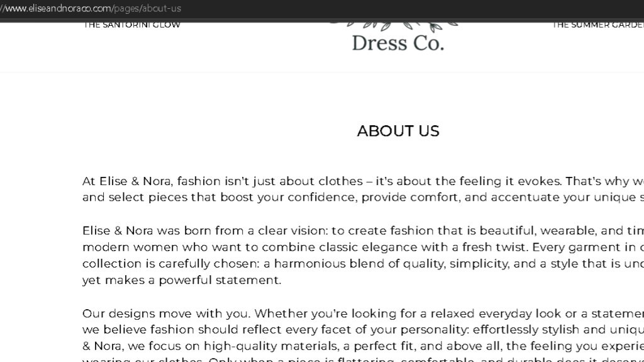Click the paragraph starting "Elise & Nora was born"
The height and width of the screenshot is (362, 644).
[363, 255]
